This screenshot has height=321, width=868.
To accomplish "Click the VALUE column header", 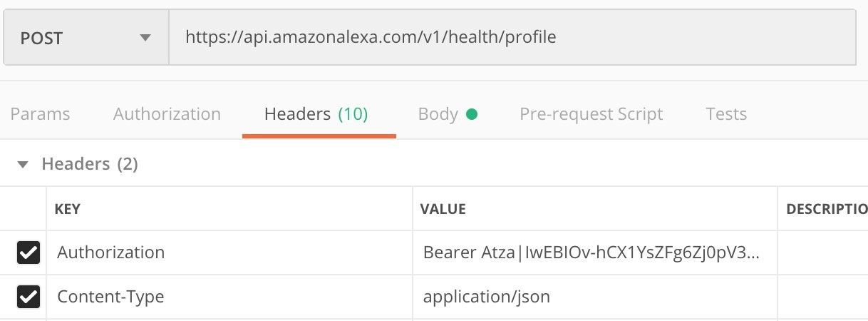I will point(443,209).
